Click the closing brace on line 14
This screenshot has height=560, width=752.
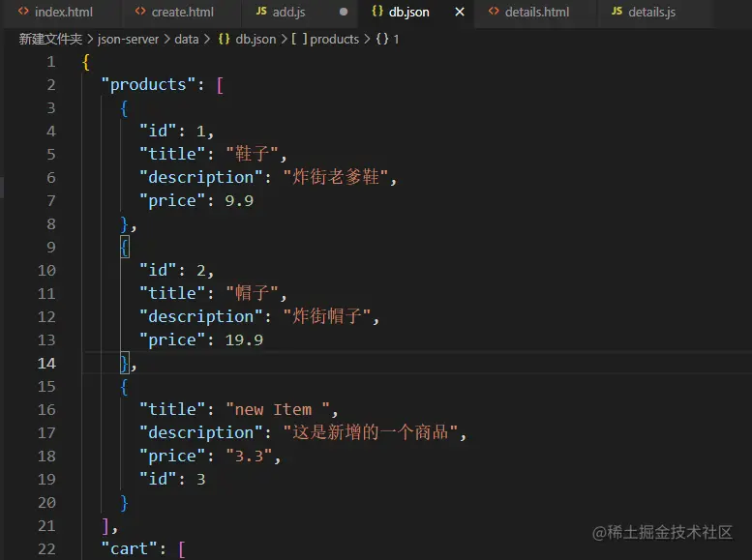pos(125,364)
